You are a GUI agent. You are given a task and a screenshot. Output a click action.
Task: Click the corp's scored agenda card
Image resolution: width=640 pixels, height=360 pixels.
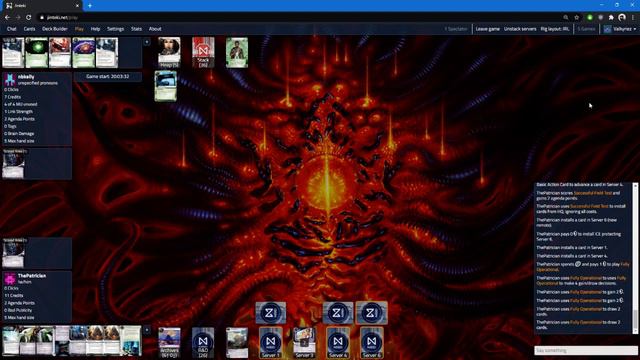click(13, 253)
